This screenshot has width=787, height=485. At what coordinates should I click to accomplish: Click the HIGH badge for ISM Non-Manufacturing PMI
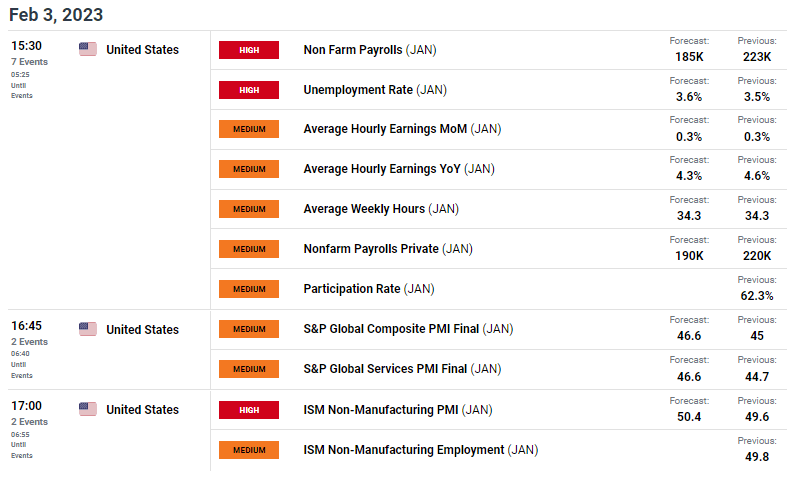click(248, 410)
